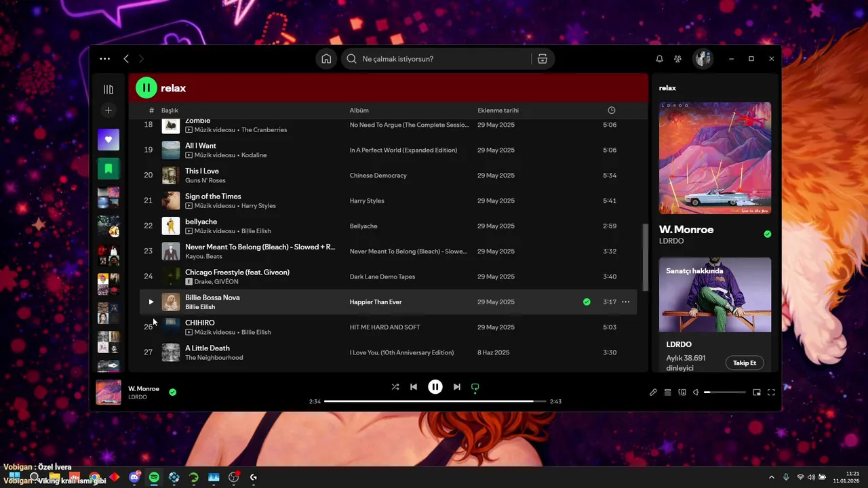Pause the relax playlist via green button
Screen dimensions: 868x488
[x=146, y=88]
